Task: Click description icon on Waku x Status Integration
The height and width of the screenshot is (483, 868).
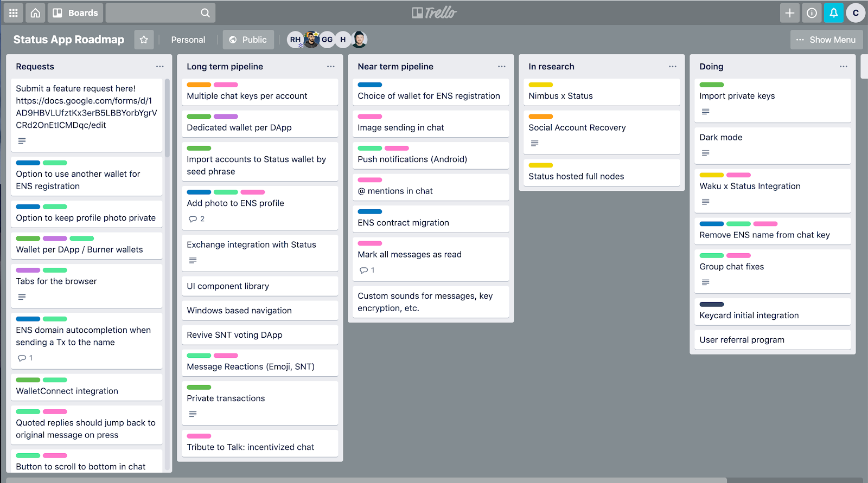Action: pyautogui.click(x=705, y=202)
